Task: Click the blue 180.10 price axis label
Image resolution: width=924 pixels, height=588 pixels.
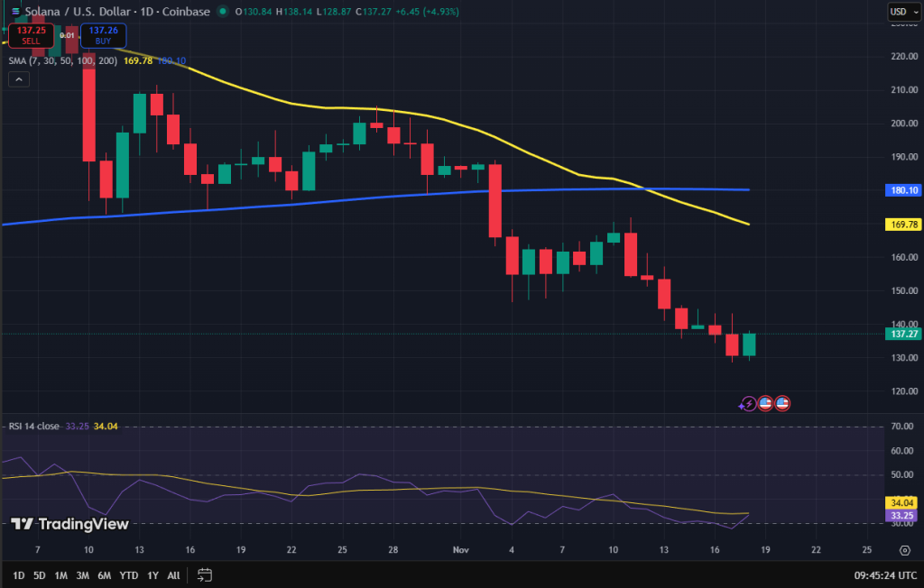Action: pyautogui.click(x=903, y=190)
